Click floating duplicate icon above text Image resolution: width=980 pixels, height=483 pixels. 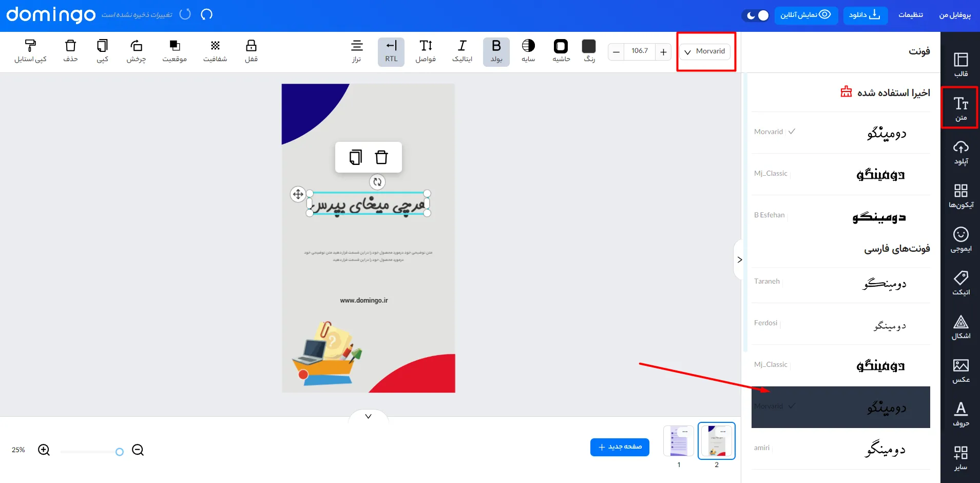point(355,157)
